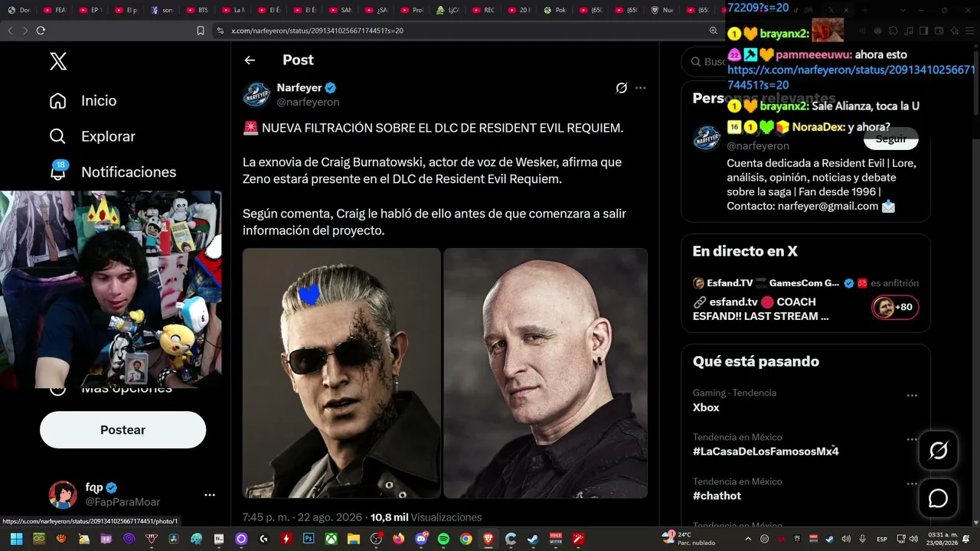Click the Windows Start button
Image resolution: width=980 pixels, height=551 pixels.
pyautogui.click(x=16, y=539)
